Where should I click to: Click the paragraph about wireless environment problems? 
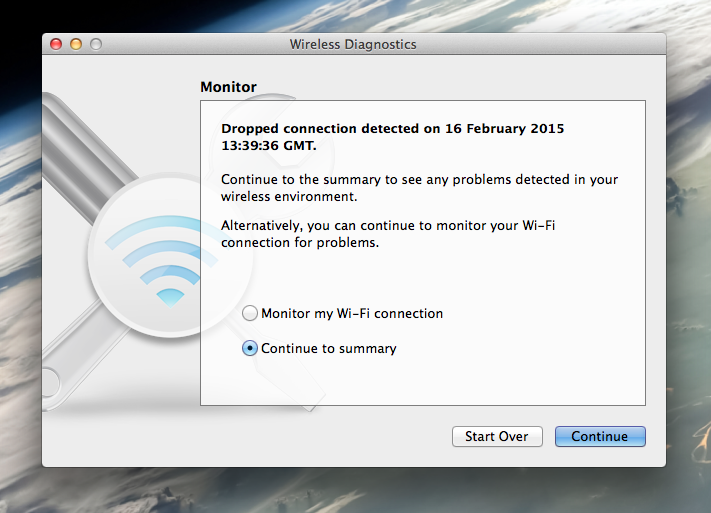coord(419,187)
